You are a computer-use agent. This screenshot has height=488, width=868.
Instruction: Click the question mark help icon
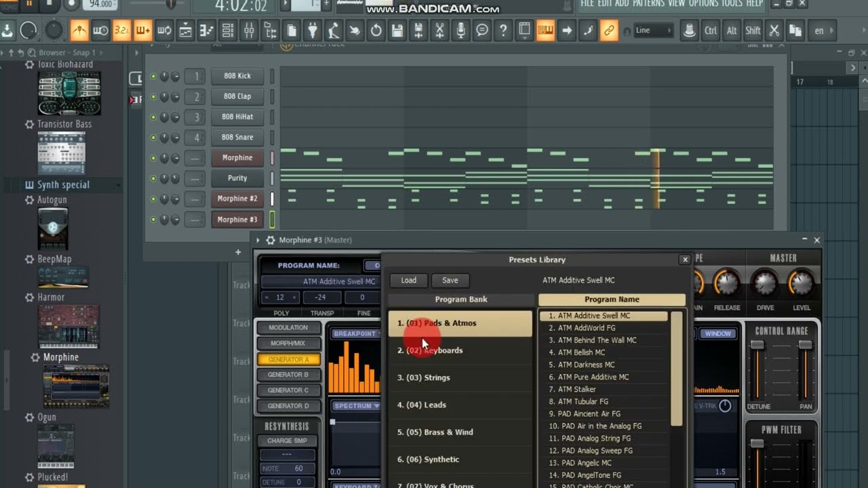pyautogui.click(x=502, y=30)
